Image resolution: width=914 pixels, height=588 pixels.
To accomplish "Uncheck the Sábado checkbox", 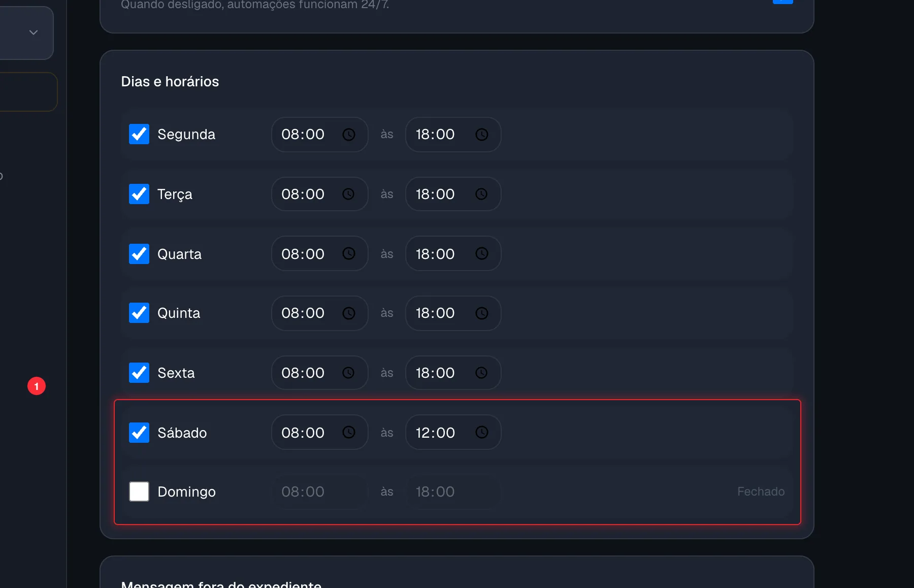I will coord(139,433).
